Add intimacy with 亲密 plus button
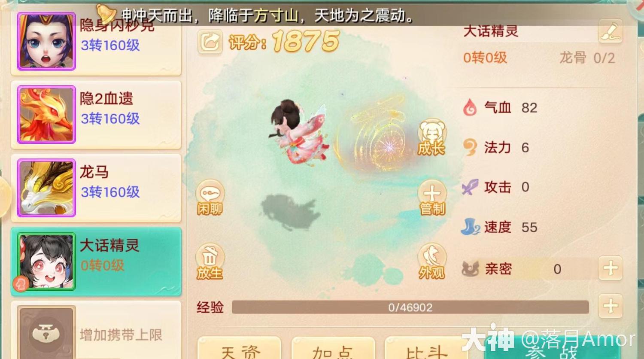The image size is (644, 359). pyautogui.click(x=610, y=269)
